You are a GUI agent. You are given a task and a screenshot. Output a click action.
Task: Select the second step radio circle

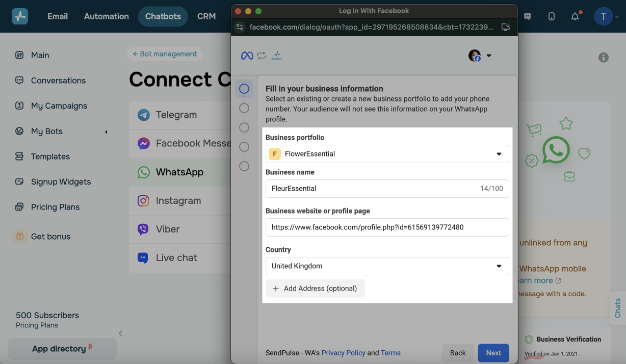click(244, 108)
